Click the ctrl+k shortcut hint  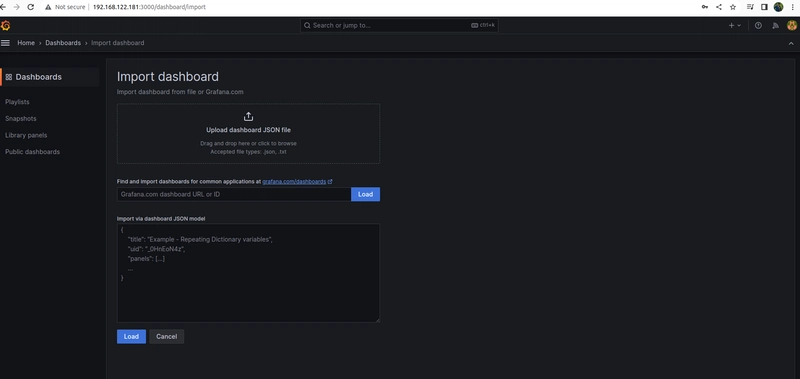click(483, 25)
